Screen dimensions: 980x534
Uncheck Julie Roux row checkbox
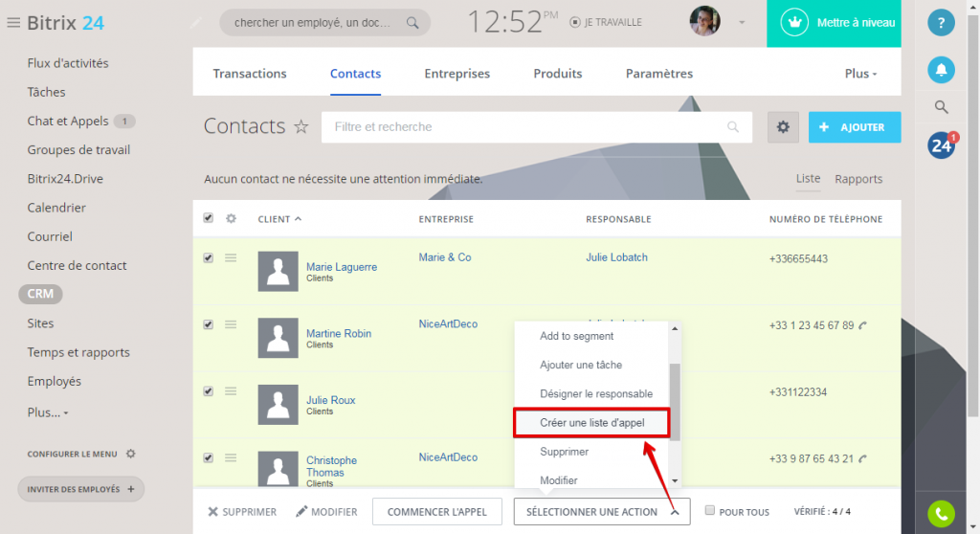(208, 391)
